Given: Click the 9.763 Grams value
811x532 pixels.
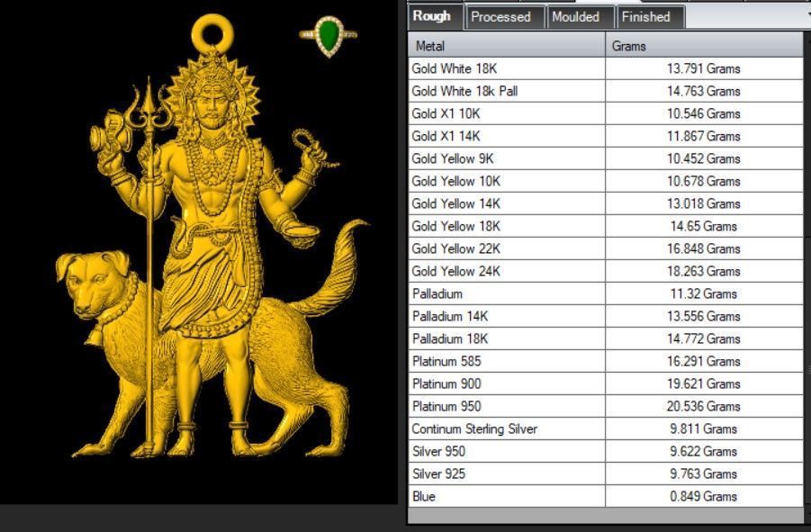Looking at the screenshot, I should click(703, 473).
